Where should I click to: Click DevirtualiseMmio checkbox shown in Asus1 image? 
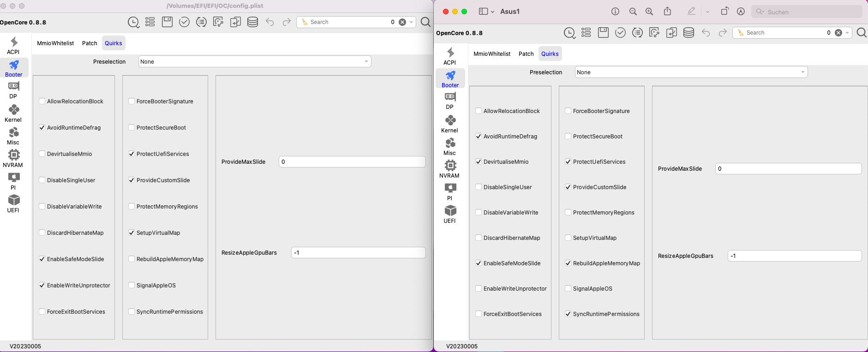click(479, 162)
